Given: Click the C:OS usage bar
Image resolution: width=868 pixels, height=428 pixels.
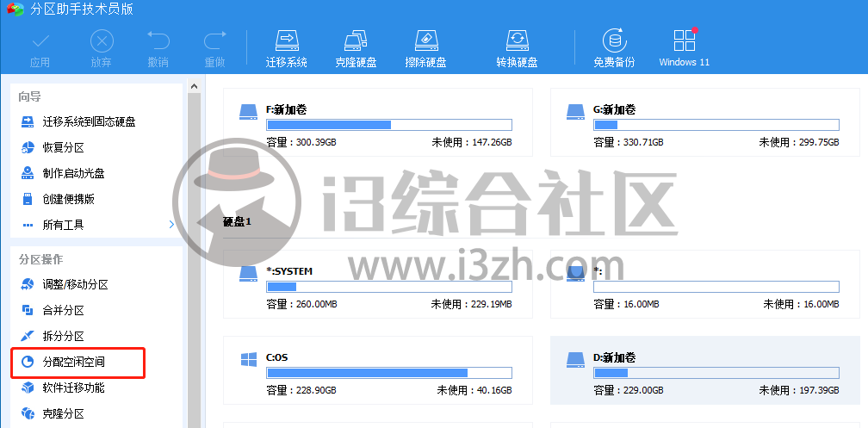Looking at the screenshot, I should click(389, 373).
